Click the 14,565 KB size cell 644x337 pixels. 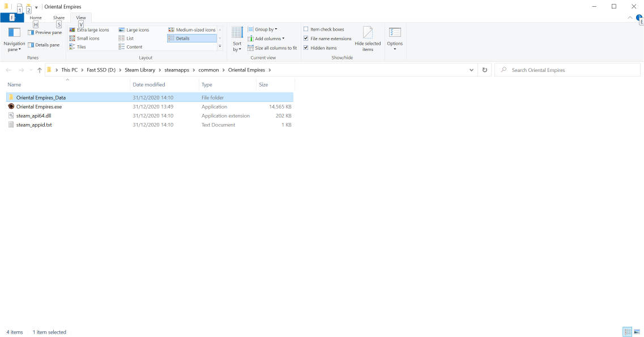(x=280, y=106)
